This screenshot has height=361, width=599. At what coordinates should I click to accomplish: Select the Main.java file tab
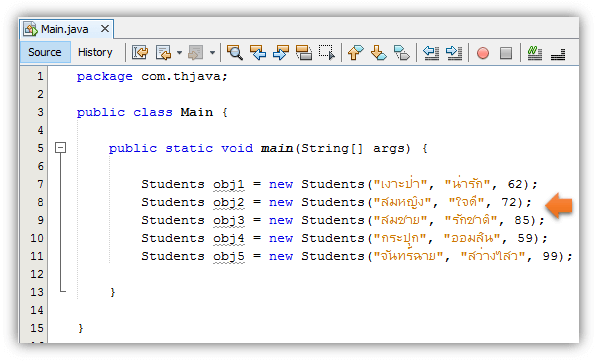click(x=65, y=29)
